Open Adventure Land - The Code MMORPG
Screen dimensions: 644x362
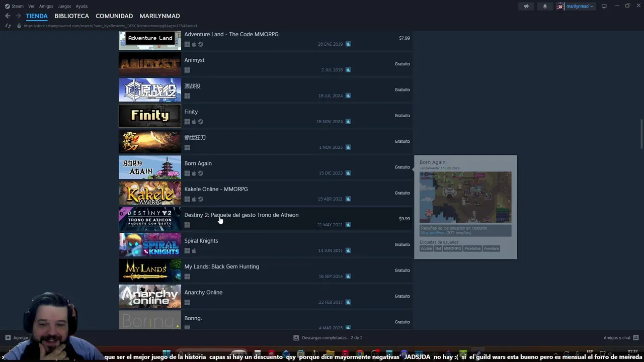(x=266, y=39)
